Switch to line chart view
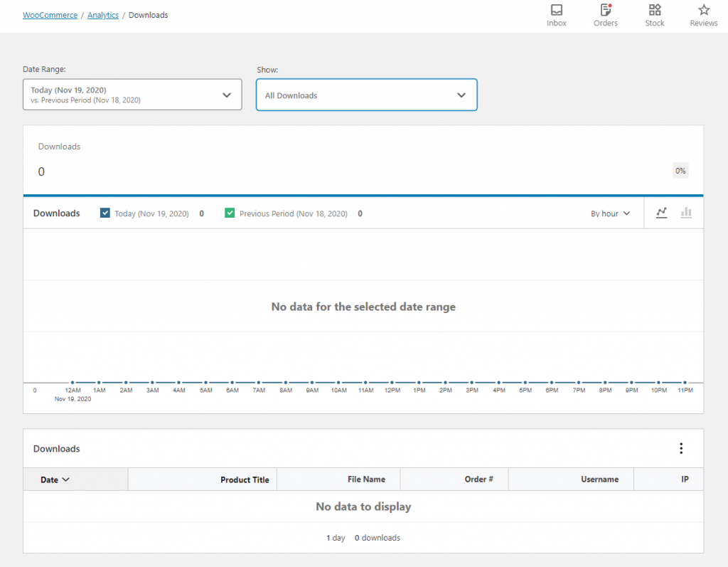This screenshot has height=567, width=728. point(662,213)
